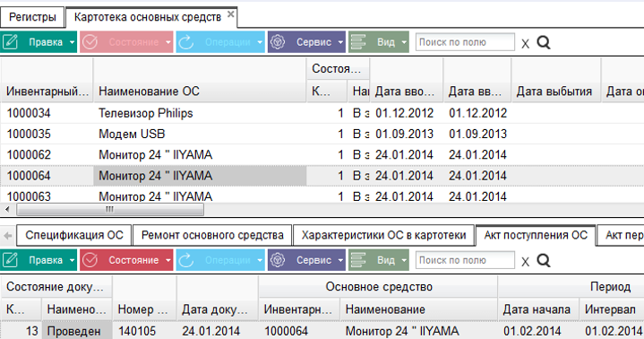Screen dimensions: 644x339
Task: Clear the top search field with X
Action: [x=525, y=44]
